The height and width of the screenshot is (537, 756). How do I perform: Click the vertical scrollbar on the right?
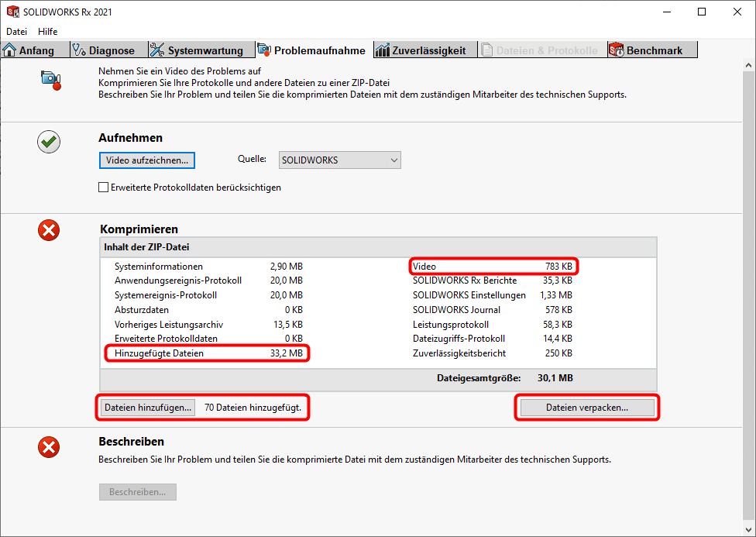point(748,294)
